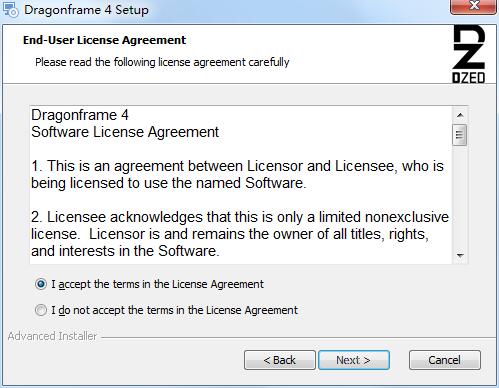Click the Software License Agreement title line
The height and width of the screenshot is (388, 499).
pos(125,132)
